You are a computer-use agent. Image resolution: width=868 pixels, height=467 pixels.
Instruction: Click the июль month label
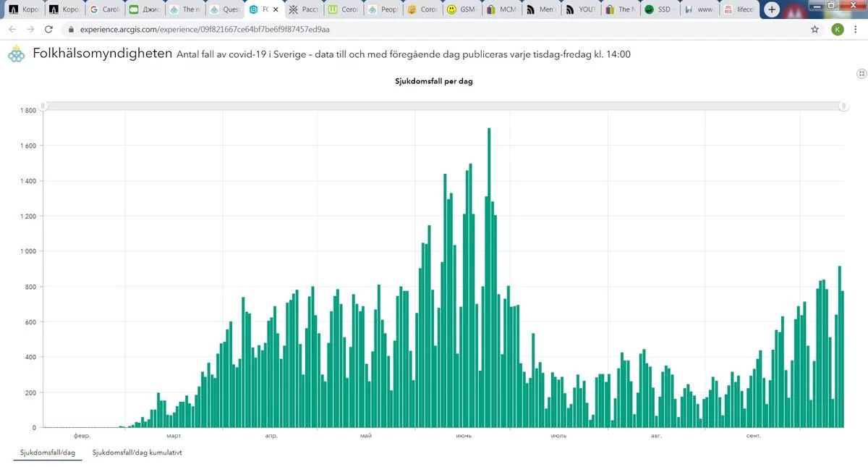pos(558,436)
